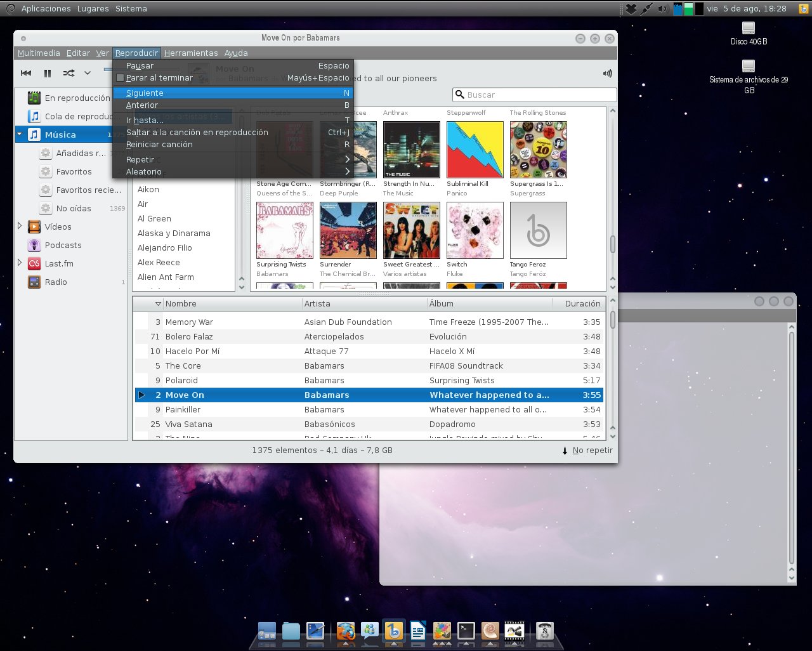The image size is (812, 651).
Task: Select the track 'Painkiller'
Action: (369, 409)
